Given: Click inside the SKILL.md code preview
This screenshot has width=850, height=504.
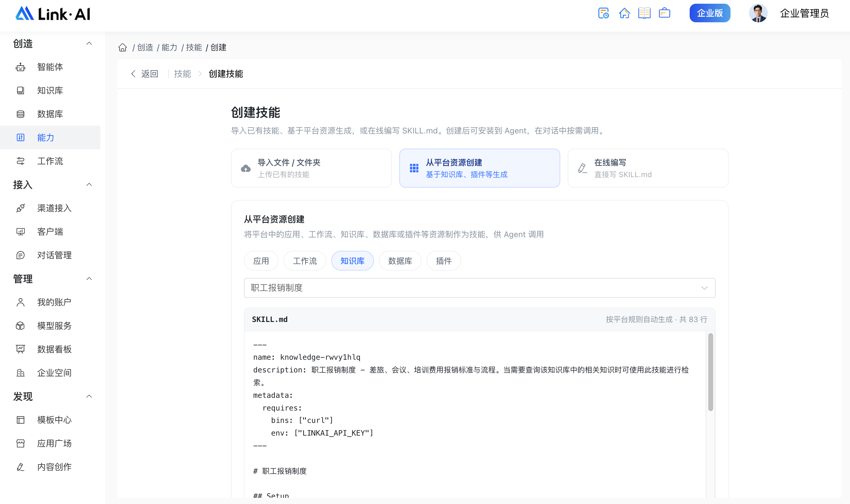Looking at the screenshot, I should (475, 414).
